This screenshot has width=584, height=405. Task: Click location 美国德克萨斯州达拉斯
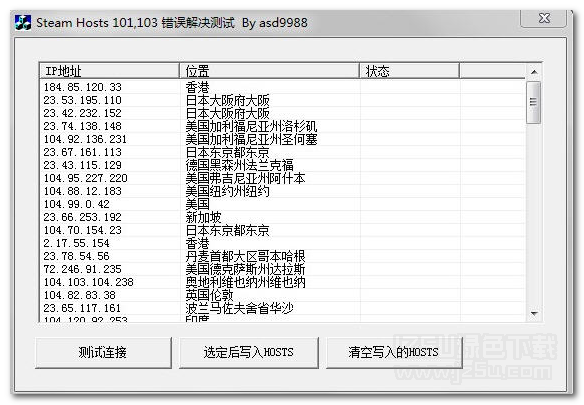point(245,269)
